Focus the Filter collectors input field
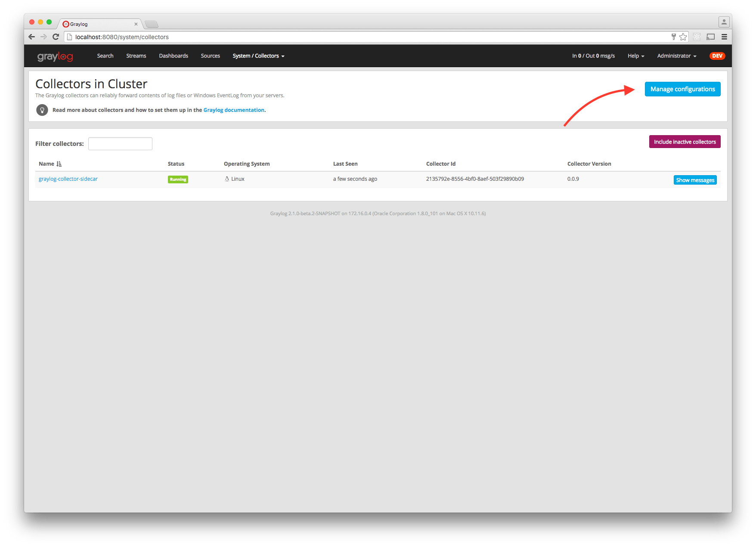The width and height of the screenshot is (756, 547). point(120,144)
